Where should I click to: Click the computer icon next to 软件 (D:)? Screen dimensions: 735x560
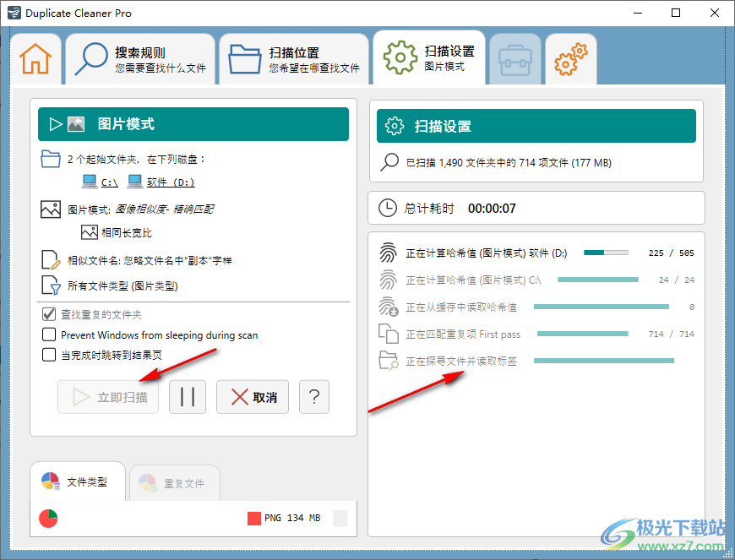pos(135,182)
